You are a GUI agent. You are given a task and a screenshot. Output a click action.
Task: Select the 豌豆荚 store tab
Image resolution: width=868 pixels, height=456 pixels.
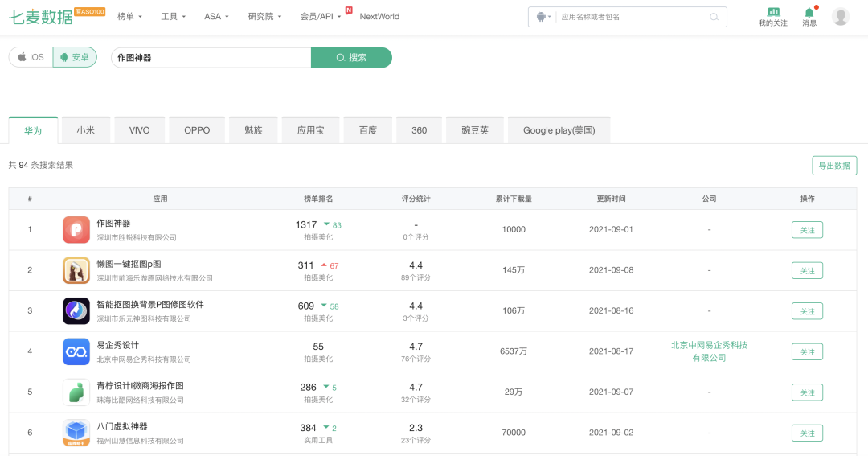(475, 130)
